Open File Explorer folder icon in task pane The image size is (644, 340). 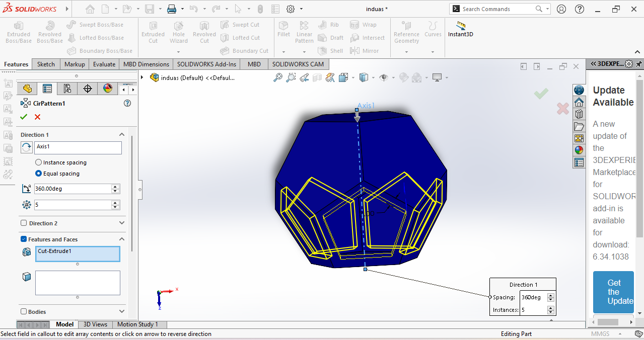click(x=579, y=126)
